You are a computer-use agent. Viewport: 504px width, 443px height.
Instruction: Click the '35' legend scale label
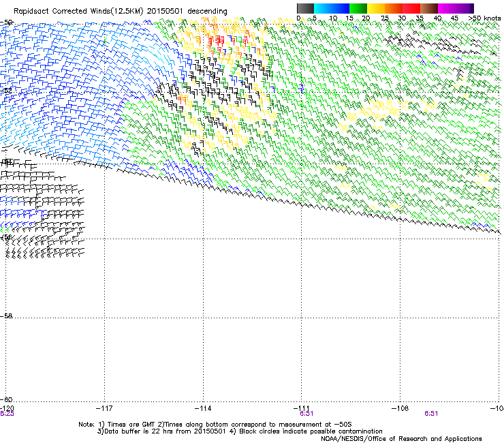click(x=420, y=18)
